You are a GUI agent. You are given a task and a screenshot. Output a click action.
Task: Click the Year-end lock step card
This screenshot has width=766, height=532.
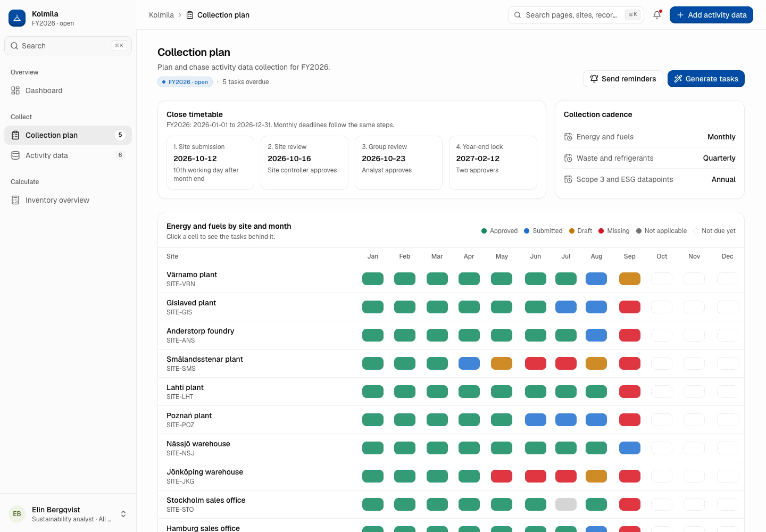[x=493, y=163]
